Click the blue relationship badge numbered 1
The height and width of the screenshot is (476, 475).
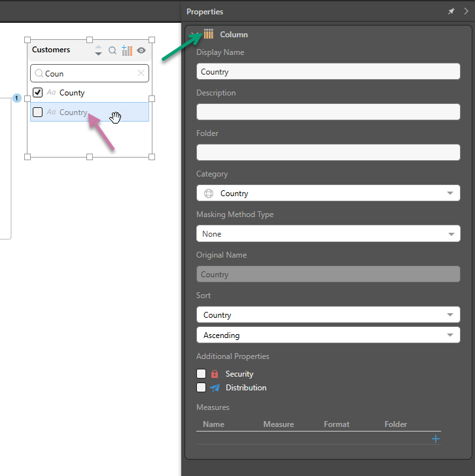coord(17,98)
